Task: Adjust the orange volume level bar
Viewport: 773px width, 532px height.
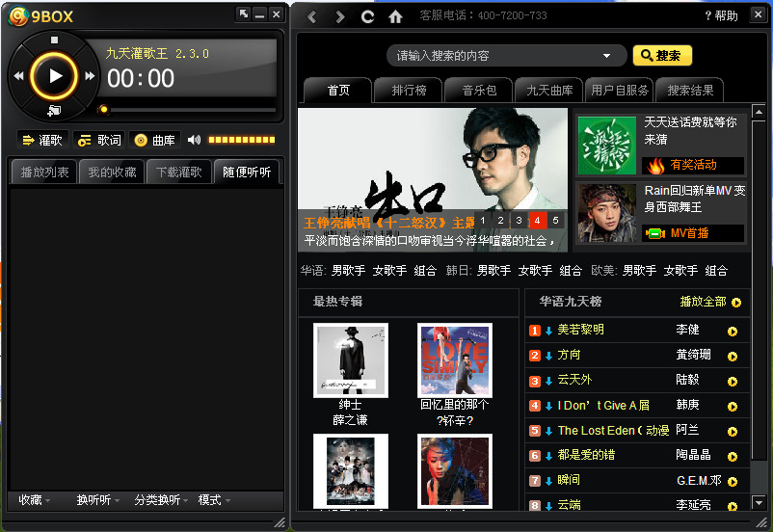Action: [x=242, y=140]
